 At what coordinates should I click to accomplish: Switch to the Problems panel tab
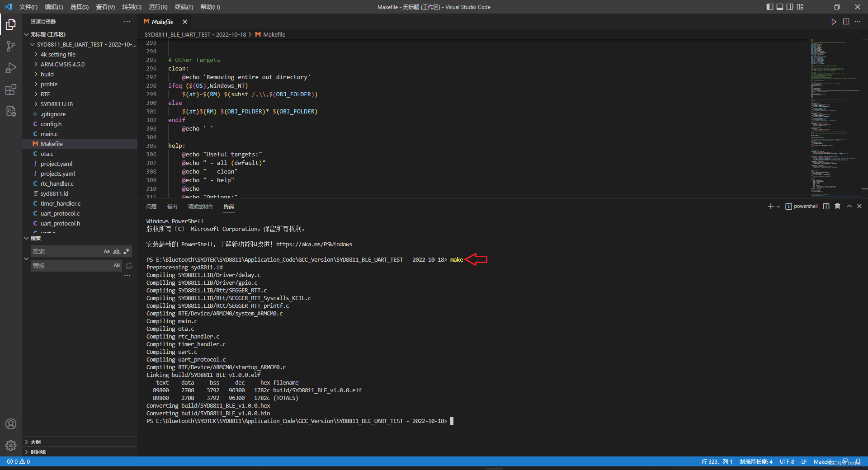[x=151, y=207]
